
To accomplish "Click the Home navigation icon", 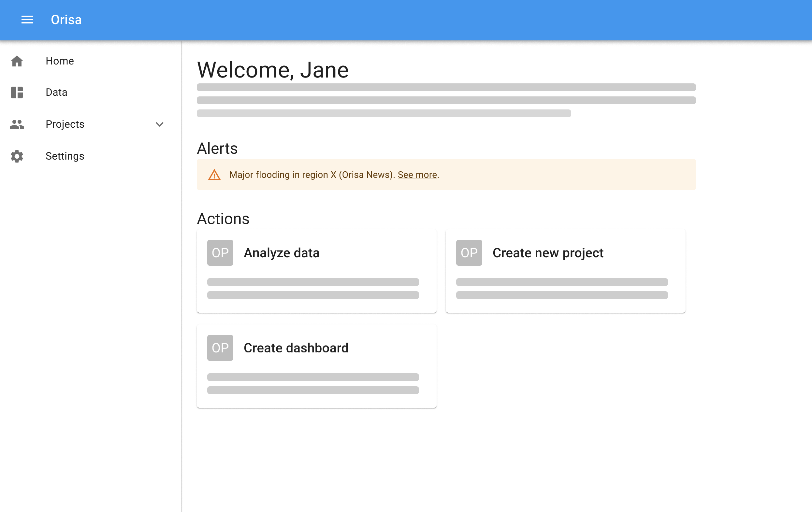I will 17,61.
